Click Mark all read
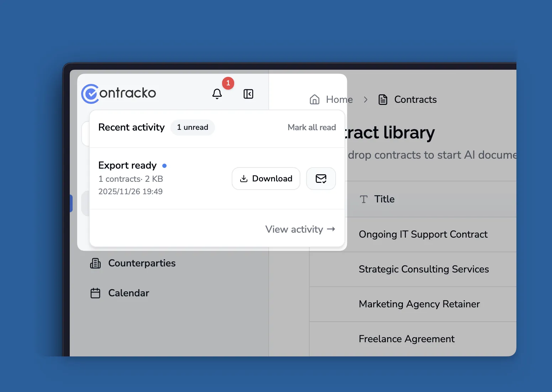The width and height of the screenshot is (552, 392). point(311,127)
